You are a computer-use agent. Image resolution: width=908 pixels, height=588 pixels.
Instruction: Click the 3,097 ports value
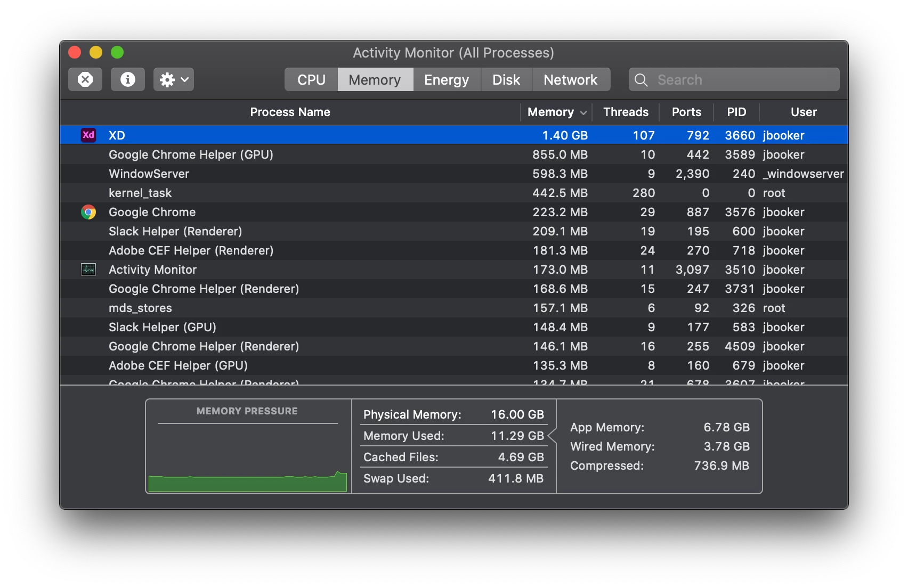tap(693, 269)
